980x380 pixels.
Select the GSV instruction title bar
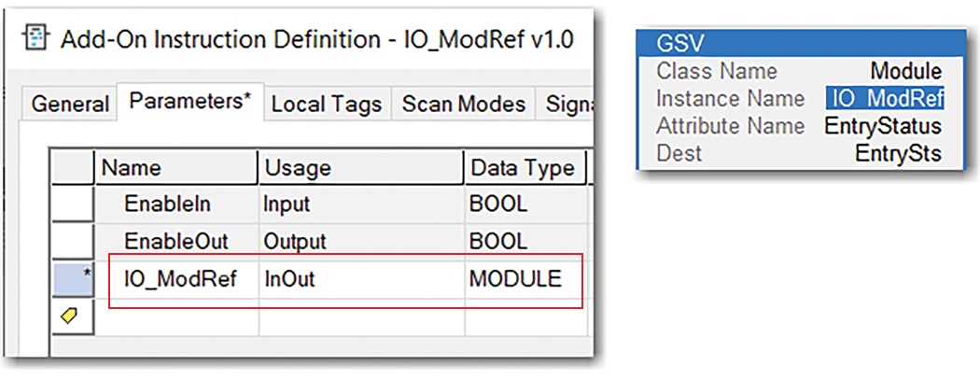pos(799,43)
